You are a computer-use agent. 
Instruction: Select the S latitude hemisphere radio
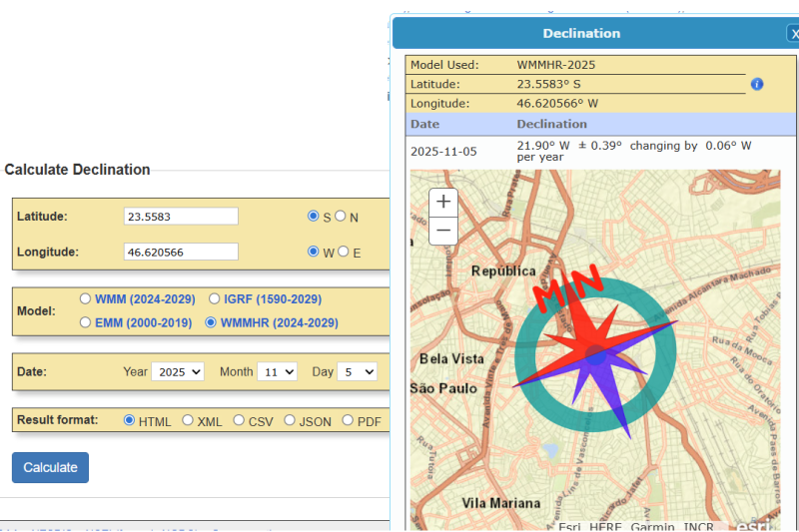point(314,216)
